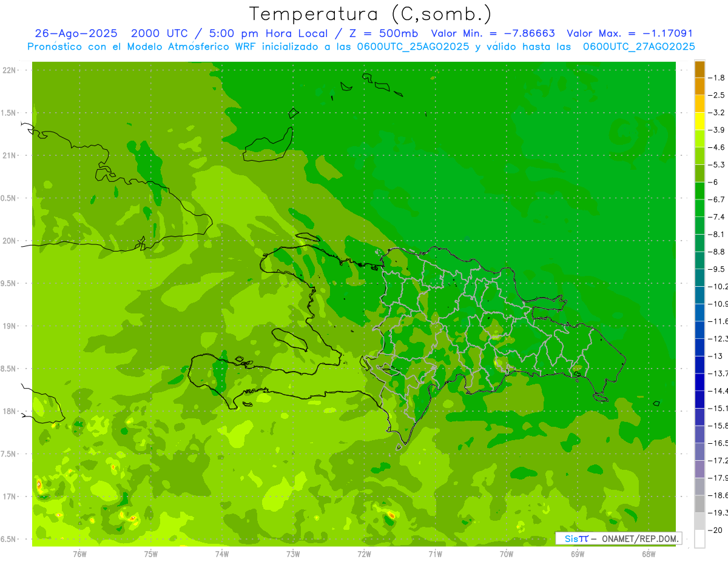The width and height of the screenshot is (728, 562).
Task: Click the "19N" latitude label
Action: click(8, 326)
